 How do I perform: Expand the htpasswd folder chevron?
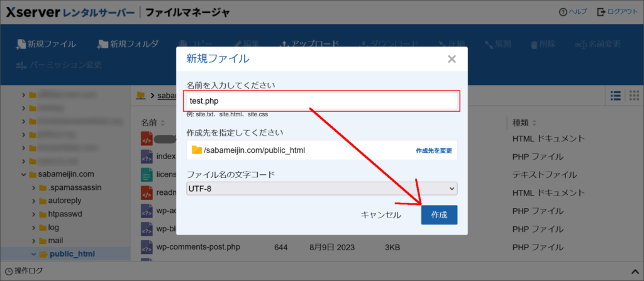pos(34,214)
